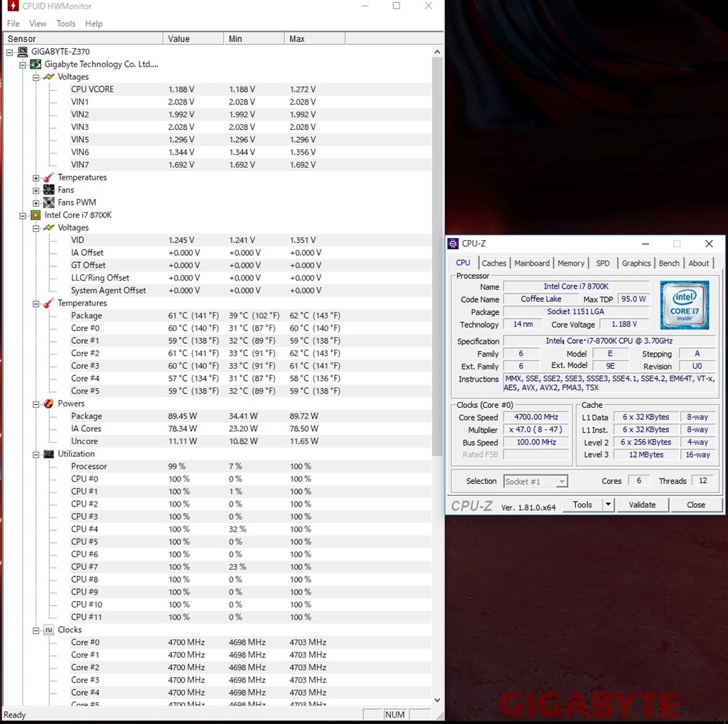Expand the Gigabyte Temperatures section
Image resolution: width=728 pixels, height=724 pixels.
point(36,178)
